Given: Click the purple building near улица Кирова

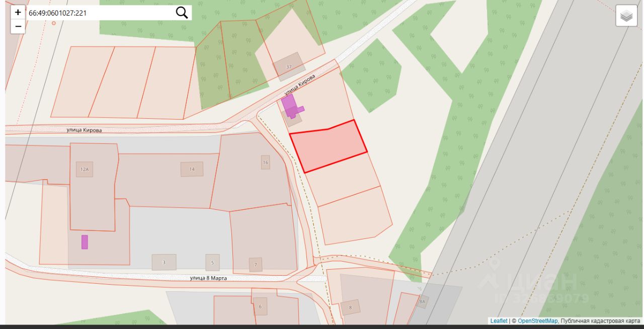Looking at the screenshot, I should 291,106.
